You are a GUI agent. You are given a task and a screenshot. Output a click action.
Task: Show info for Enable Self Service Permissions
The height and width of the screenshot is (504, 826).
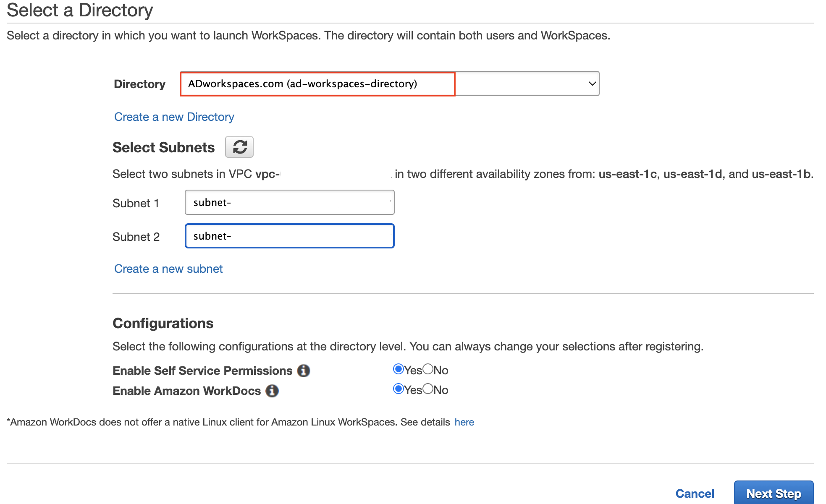tap(304, 371)
